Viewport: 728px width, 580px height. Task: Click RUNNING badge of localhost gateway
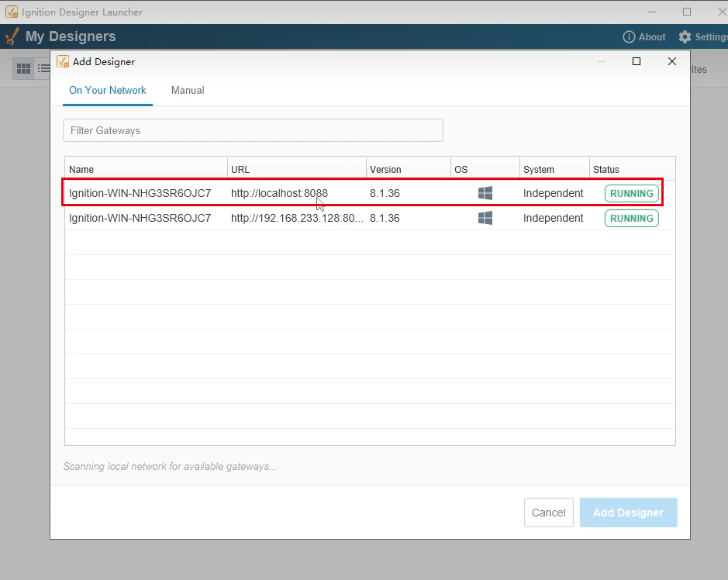click(x=631, y=193)
